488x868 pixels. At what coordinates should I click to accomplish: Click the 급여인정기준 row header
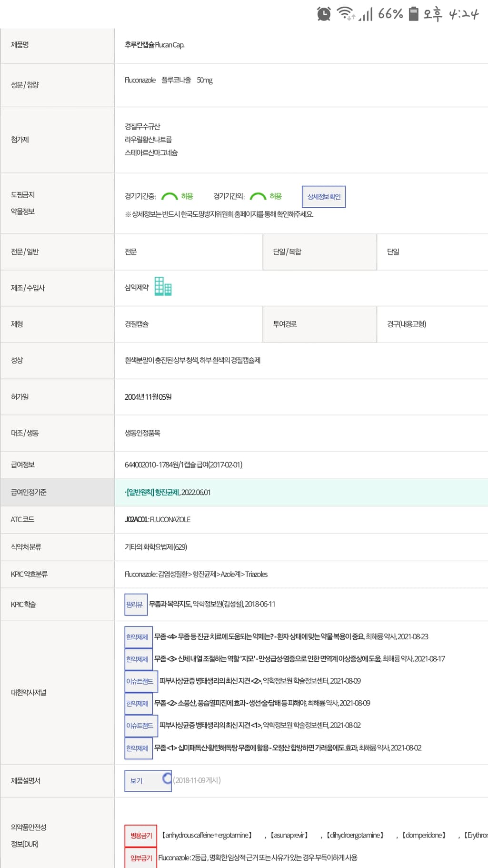[57, 492]
